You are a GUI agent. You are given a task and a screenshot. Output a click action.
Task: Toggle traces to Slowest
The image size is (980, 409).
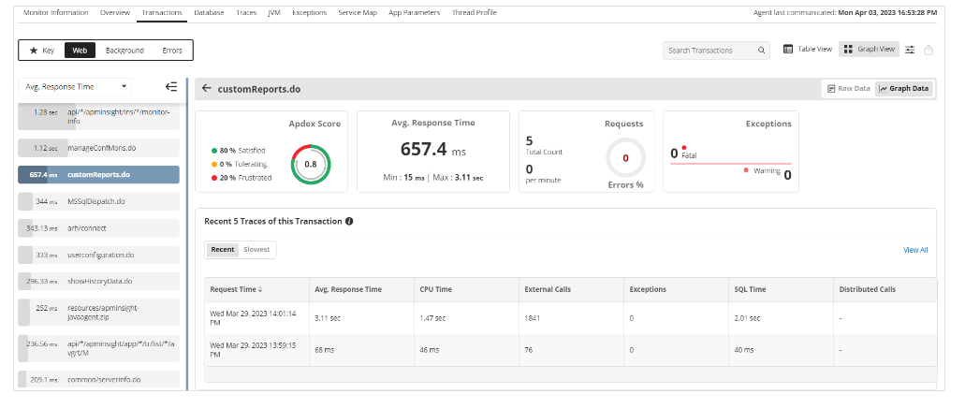click(256, 250)
